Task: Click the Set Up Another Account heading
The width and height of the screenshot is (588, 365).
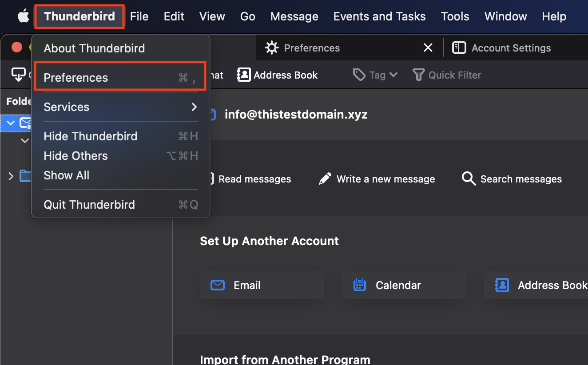Action: point(269,241)
